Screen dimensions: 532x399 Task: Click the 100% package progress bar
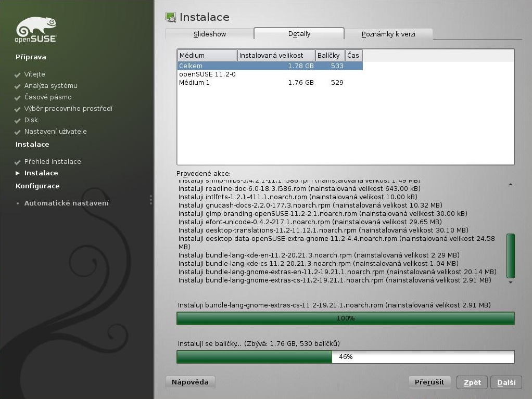point(346,318)
